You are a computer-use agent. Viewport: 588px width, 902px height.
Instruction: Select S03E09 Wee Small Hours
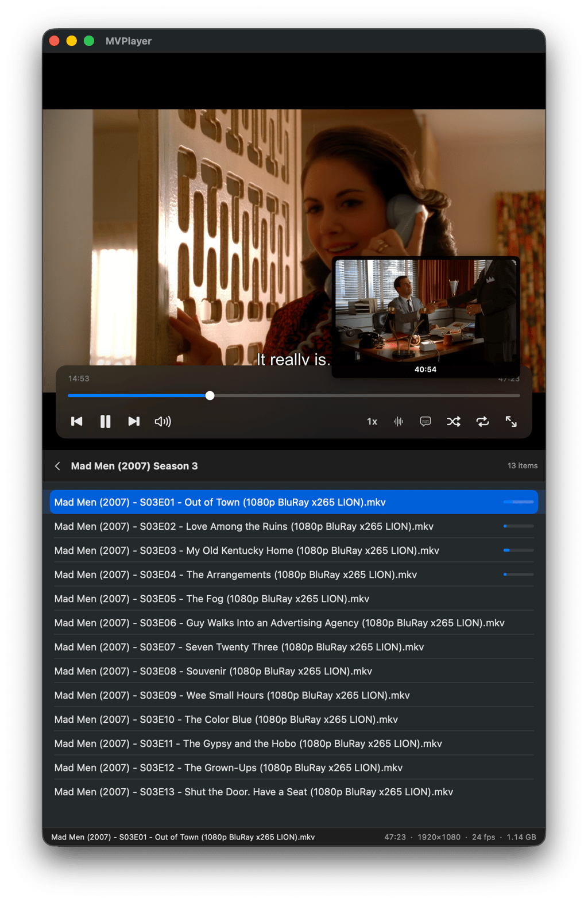(x=294, y=695)
